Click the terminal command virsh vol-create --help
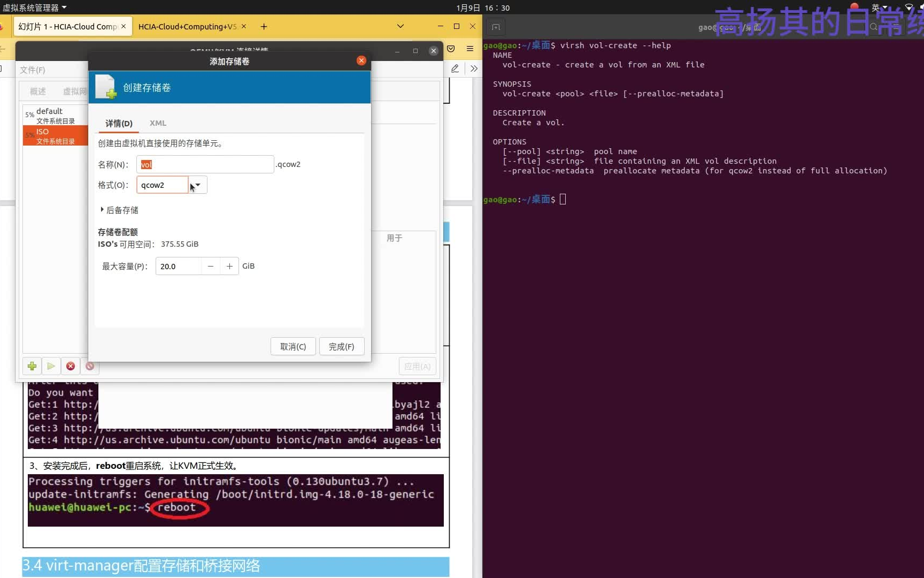 pos(615,45)
